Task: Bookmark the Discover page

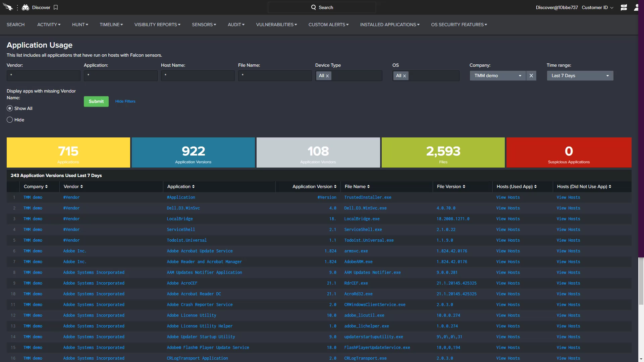Action: coord(56,7)
